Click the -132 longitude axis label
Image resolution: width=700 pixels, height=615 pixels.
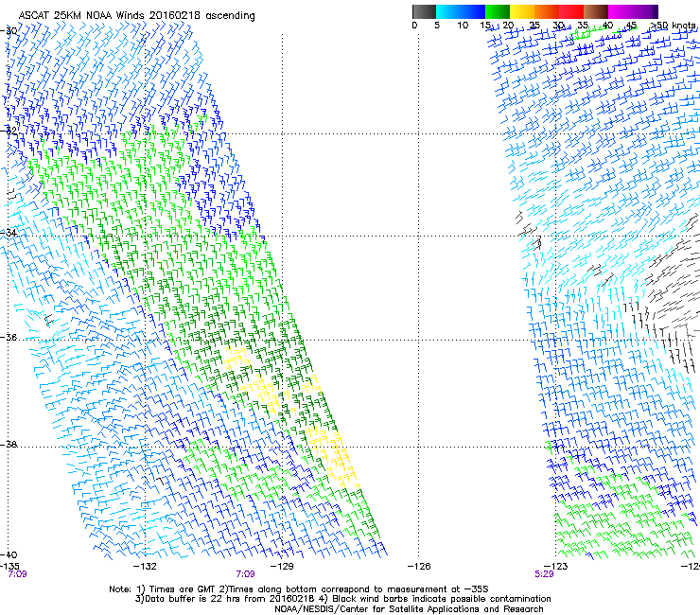(x=145, y=567)
